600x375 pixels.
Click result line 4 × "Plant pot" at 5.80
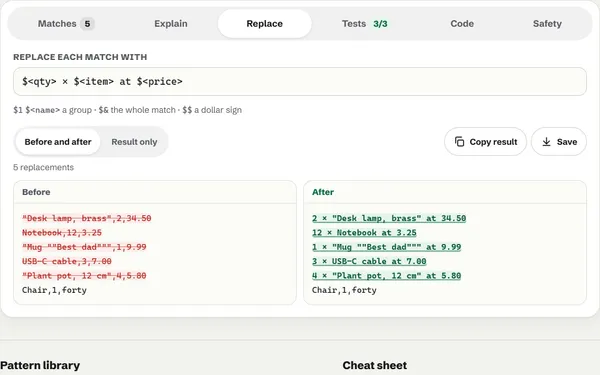tap(386, 276)
